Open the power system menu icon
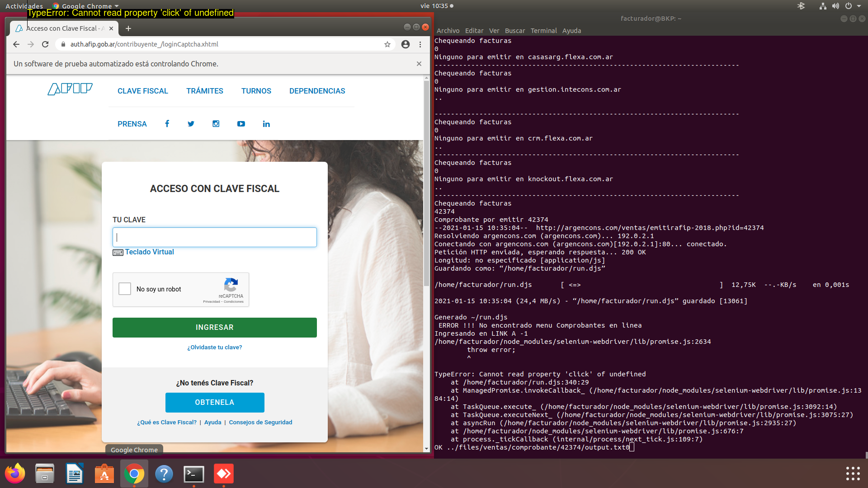868x488 pixels. [x=849, y=6]
